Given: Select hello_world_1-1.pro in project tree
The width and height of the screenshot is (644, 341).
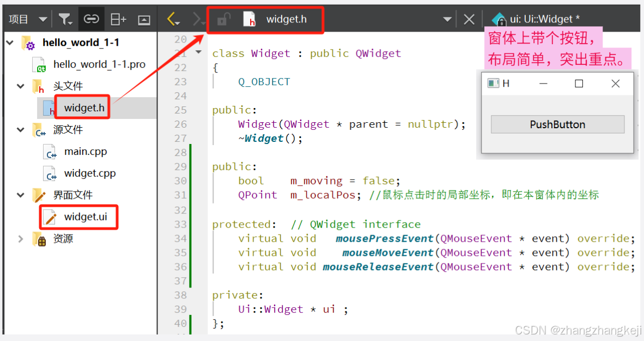Looking at the screenshot, I should pos(99,64).
